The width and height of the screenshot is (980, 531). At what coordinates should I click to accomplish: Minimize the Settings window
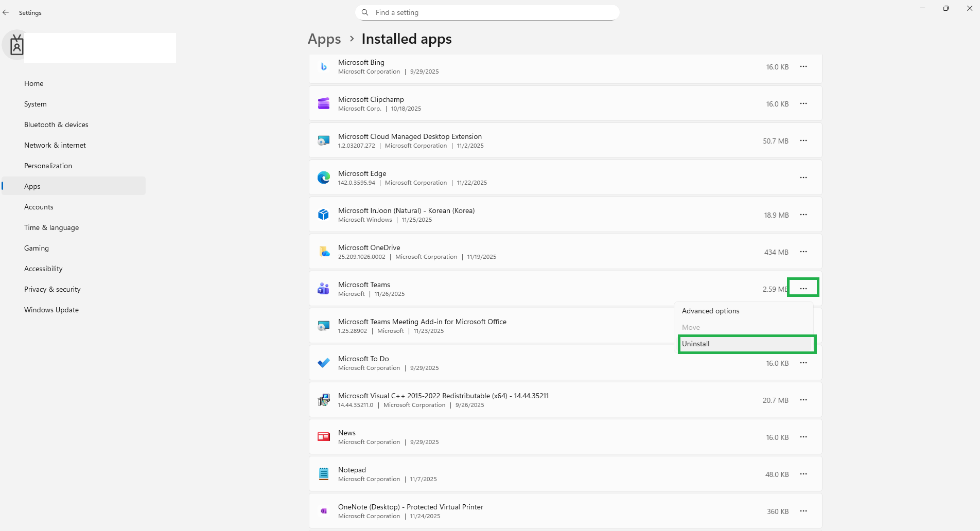pos(922,8)
